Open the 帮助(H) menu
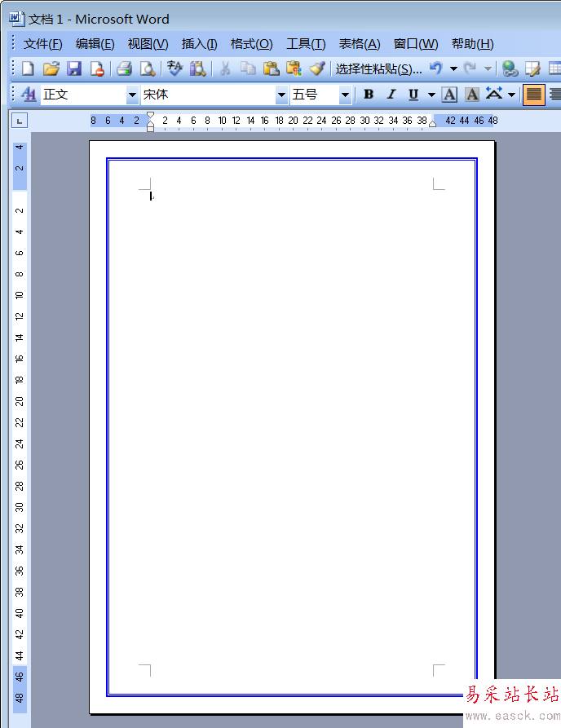The width and height of the screenshot is (561, 728). [472, 44]
